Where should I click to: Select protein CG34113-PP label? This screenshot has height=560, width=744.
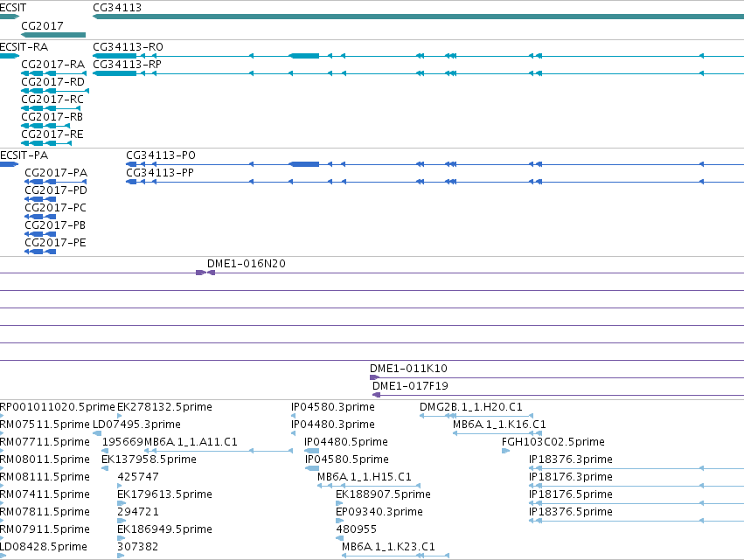point(159,173)
